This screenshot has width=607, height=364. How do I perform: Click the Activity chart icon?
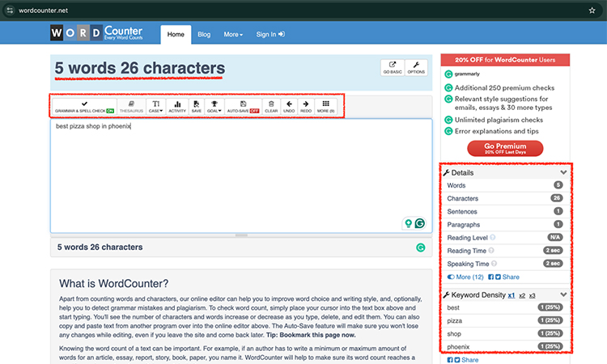tap(176, 106)
